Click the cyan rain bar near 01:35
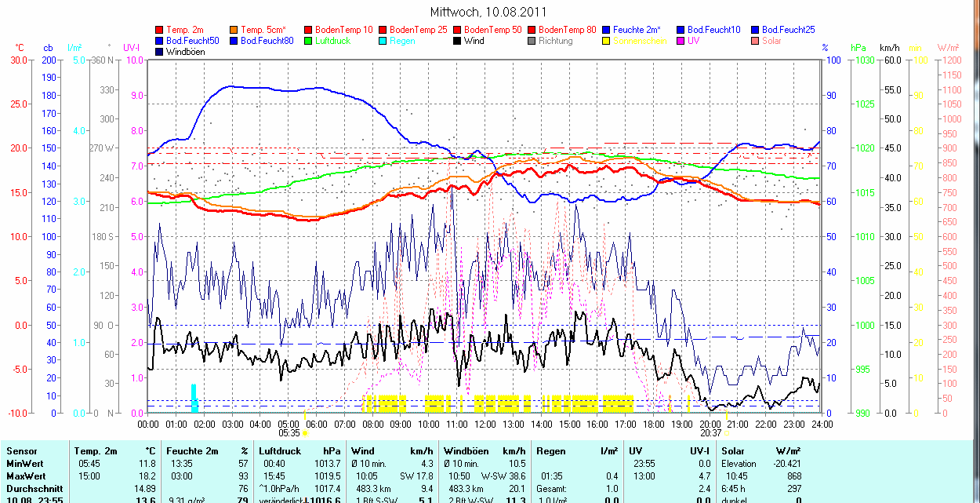This screenshot has width=980, height=503. [x=194, y=398]
